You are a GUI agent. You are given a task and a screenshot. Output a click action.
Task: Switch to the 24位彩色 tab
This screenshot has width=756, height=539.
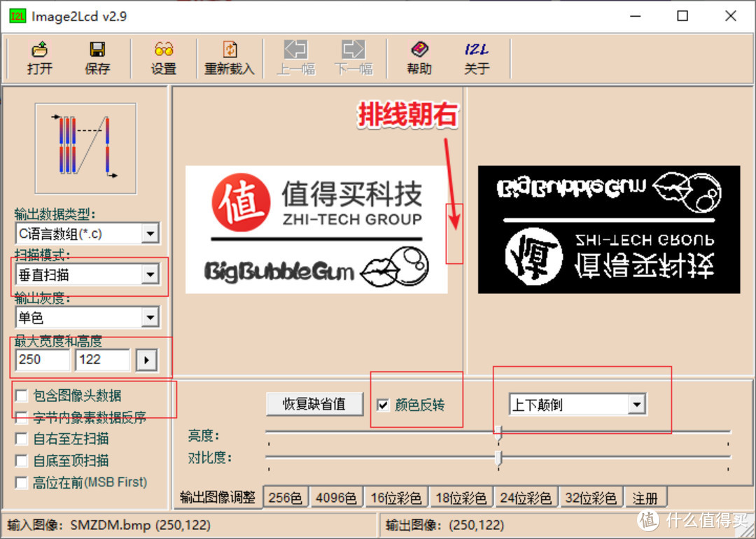point(526,497)
